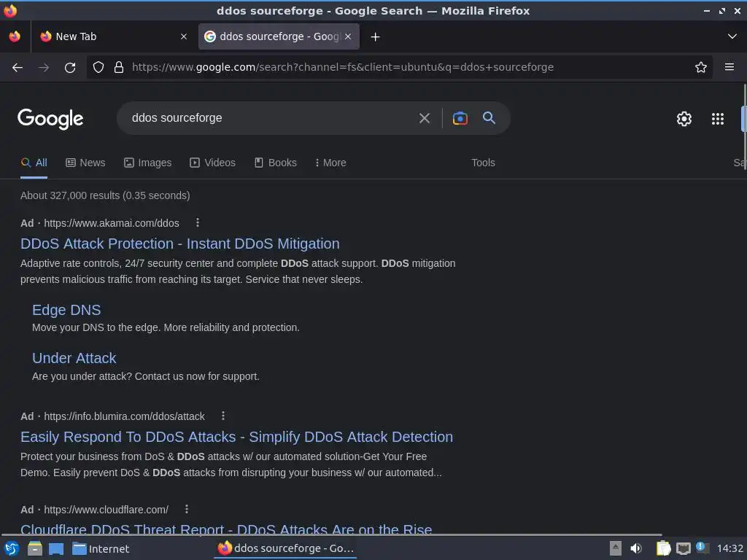
Task: Open the Firefox hamburger menu
Action: pos(729,67)
